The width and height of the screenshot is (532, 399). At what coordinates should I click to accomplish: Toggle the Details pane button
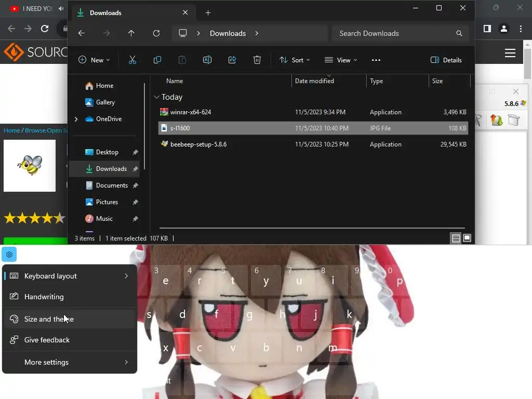[446, 60]
